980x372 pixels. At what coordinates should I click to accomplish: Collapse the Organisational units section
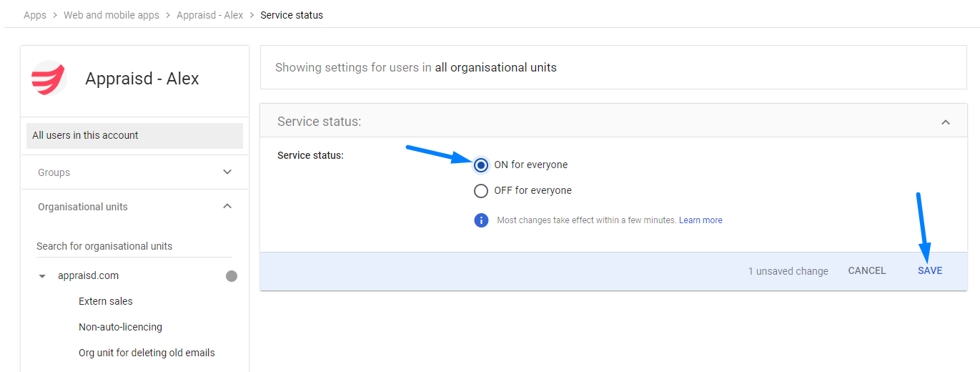(227, 207)
